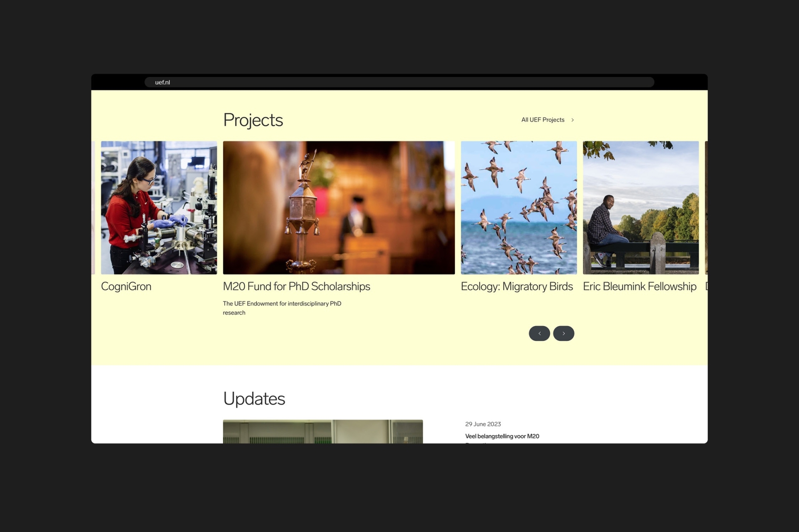
Task: Click chevron beside All UEF Projects
Action: [573, 120]
